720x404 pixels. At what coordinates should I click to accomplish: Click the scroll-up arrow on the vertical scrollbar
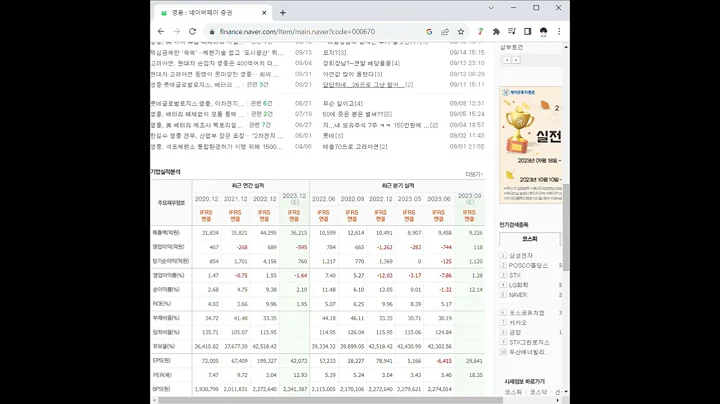click(x=566, y=47)
